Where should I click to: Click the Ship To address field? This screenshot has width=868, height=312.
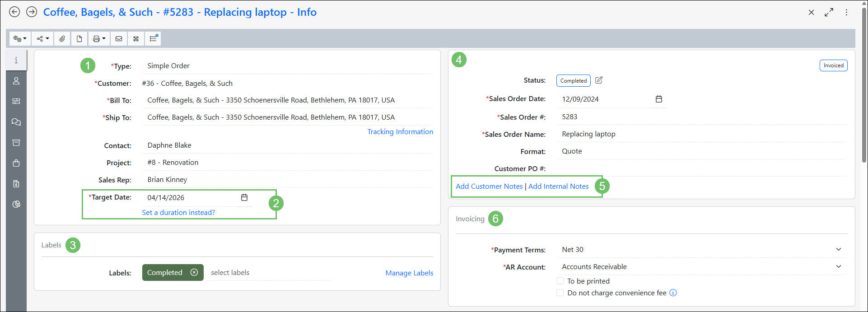(x=287, y=117)
